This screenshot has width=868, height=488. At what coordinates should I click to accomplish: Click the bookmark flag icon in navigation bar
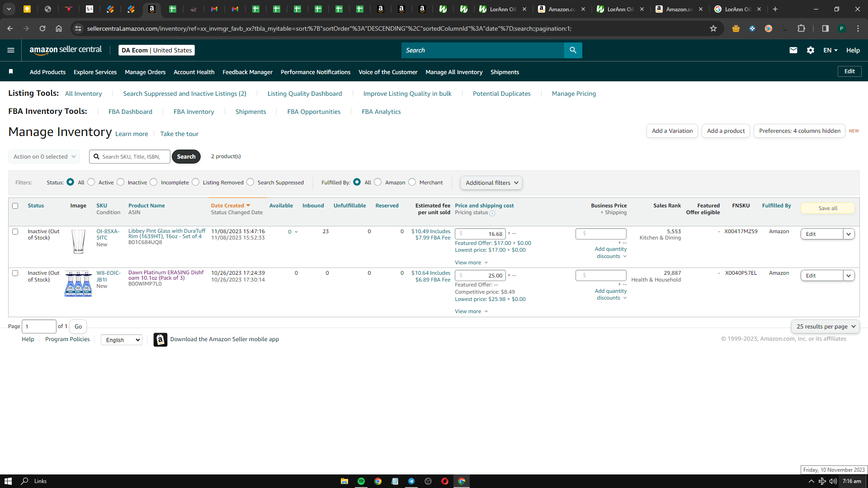point(11,71)
